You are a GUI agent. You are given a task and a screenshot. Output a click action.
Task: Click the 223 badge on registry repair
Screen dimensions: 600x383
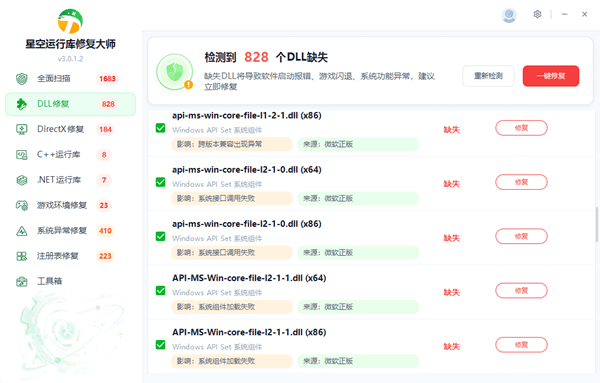coord(105,256)
